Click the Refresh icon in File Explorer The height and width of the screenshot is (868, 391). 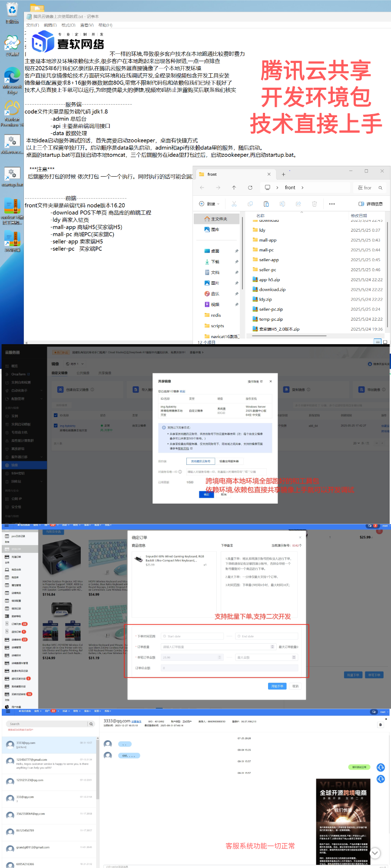(x=250, y=187)
